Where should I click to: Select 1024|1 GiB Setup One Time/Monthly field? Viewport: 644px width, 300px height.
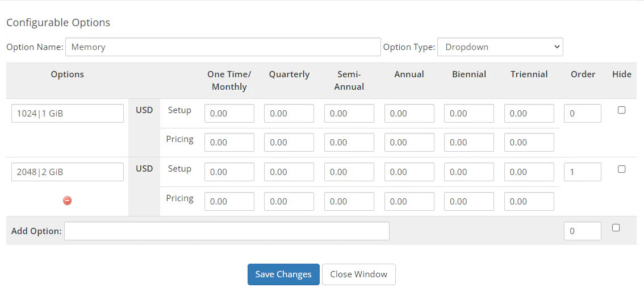coord(229,114)
